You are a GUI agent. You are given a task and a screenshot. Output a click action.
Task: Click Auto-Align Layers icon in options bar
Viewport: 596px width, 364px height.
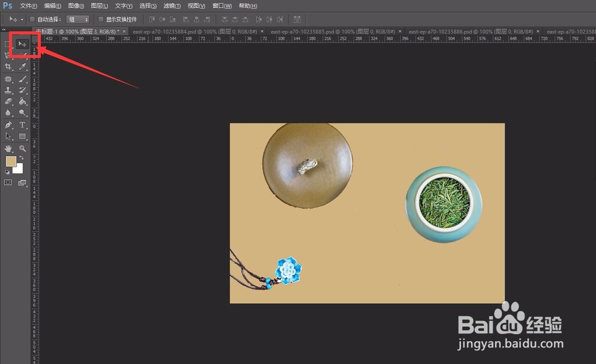pos(297,20)
